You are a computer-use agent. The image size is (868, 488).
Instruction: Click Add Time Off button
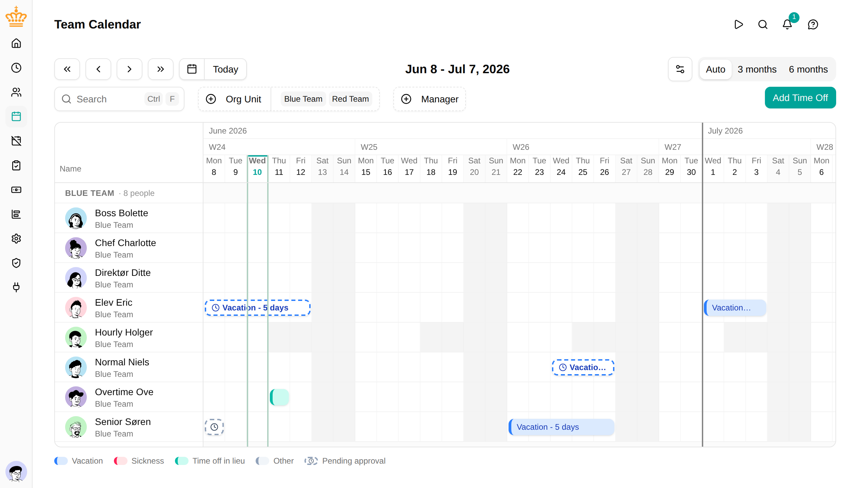[x=800, y=98]
